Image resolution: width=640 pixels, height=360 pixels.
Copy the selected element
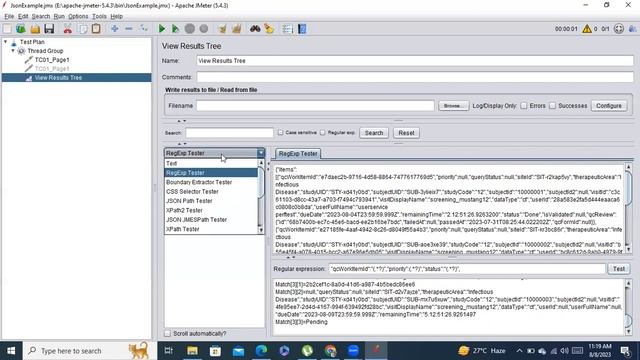click(82, 29)
